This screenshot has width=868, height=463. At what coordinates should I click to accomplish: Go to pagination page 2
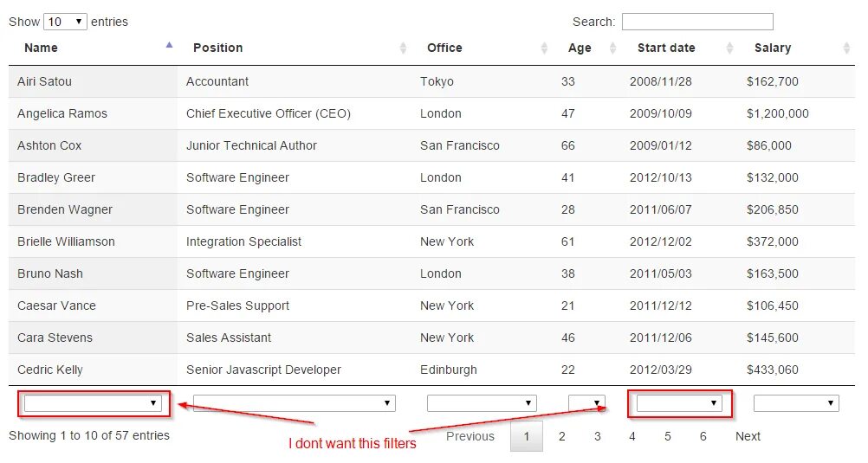(x=561, y=436)
